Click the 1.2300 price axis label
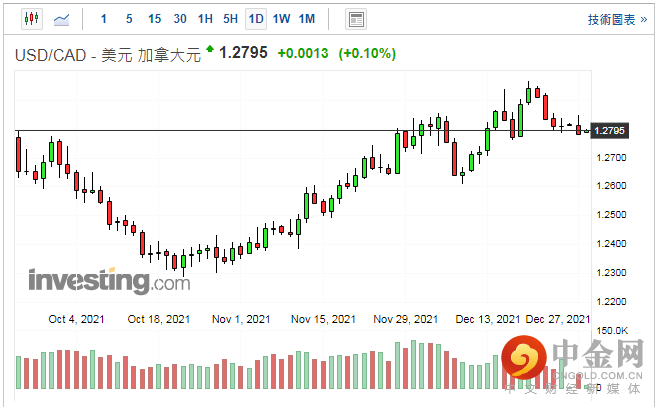 tap(611, 272)
